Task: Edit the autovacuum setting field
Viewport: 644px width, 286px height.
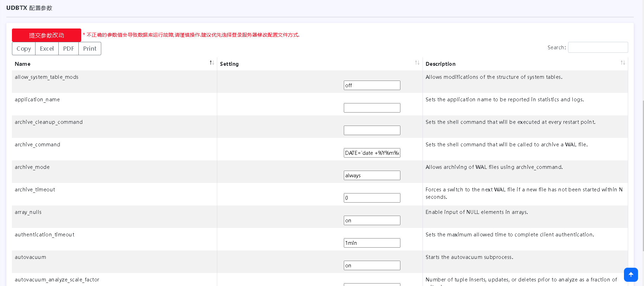Action: coord(372,266)
